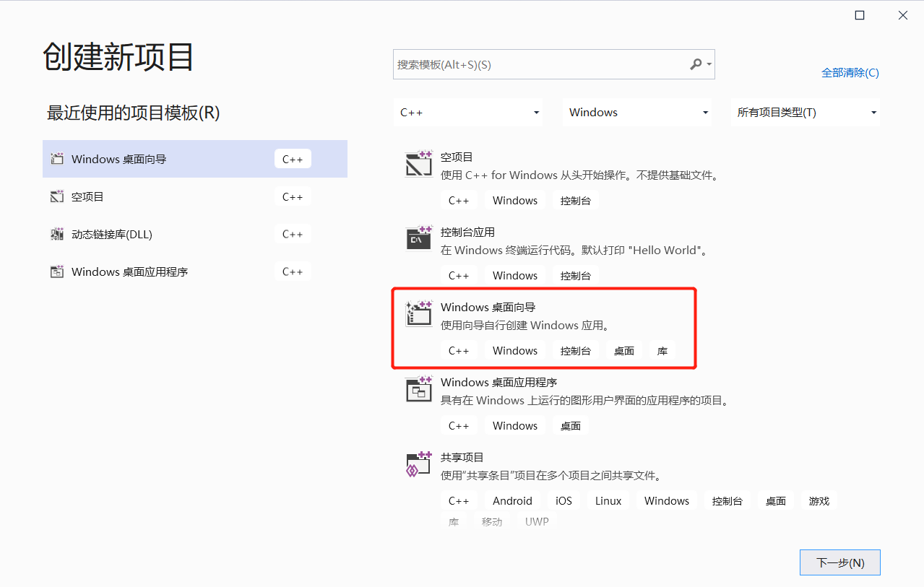Click the Windows 桌面应用程序 template icon in results
This screenshot has height=587, width=924.
(x=419, y=389)
